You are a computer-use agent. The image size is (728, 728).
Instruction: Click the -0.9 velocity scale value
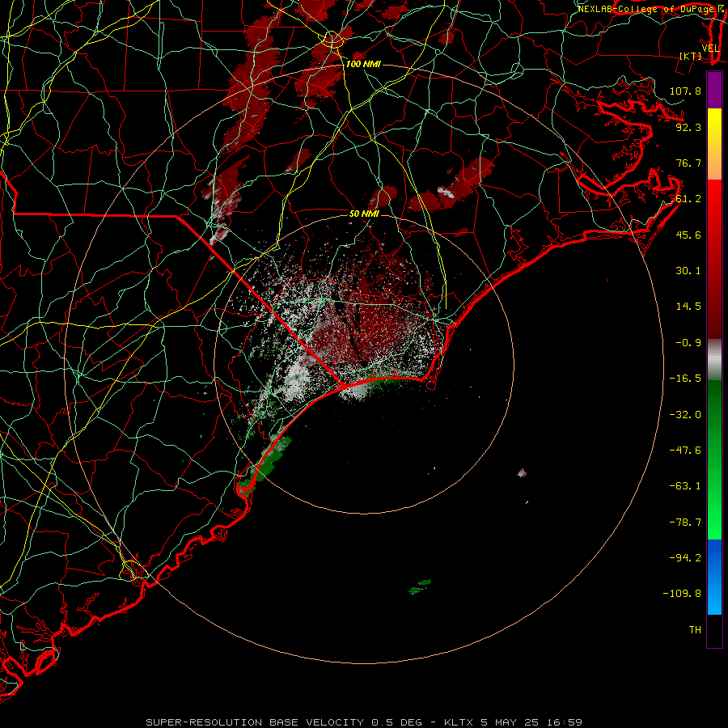point(688,343)
